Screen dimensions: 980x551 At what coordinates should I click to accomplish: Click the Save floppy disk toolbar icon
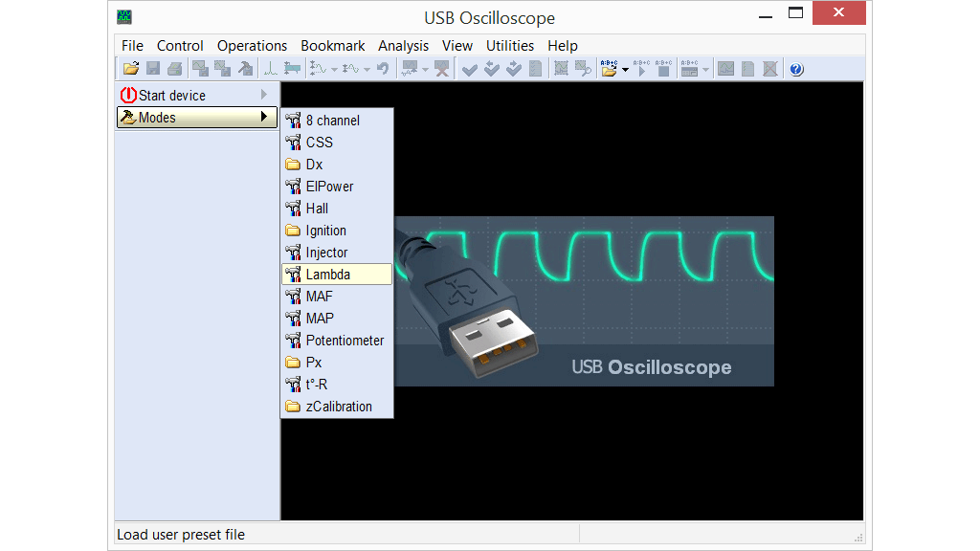[153, 69]
